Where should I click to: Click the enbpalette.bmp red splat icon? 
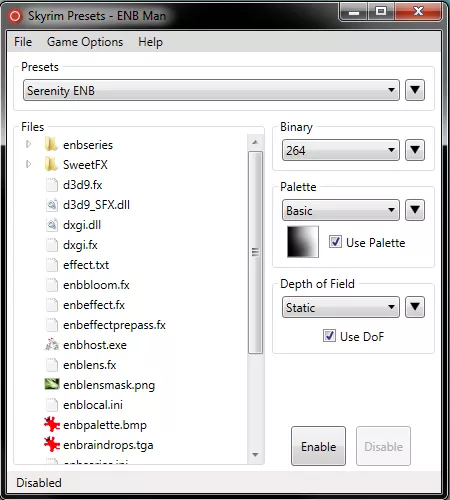click(52, 424)
